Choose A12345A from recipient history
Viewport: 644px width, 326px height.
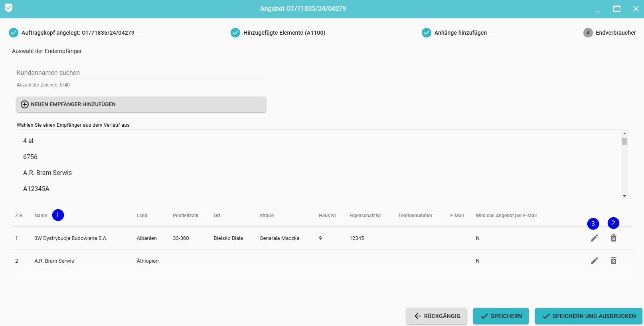(x=36, y=189)
